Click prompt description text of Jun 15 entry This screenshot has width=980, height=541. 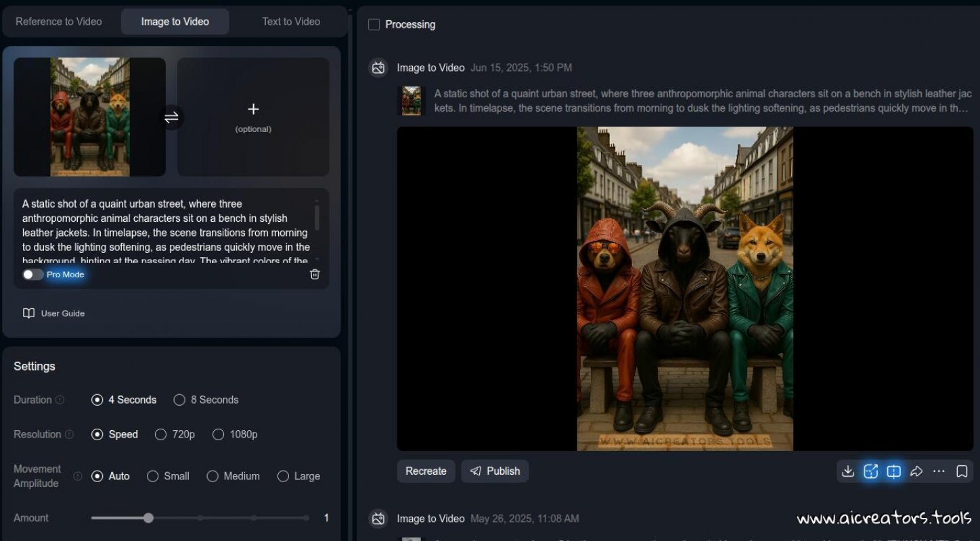703,101
